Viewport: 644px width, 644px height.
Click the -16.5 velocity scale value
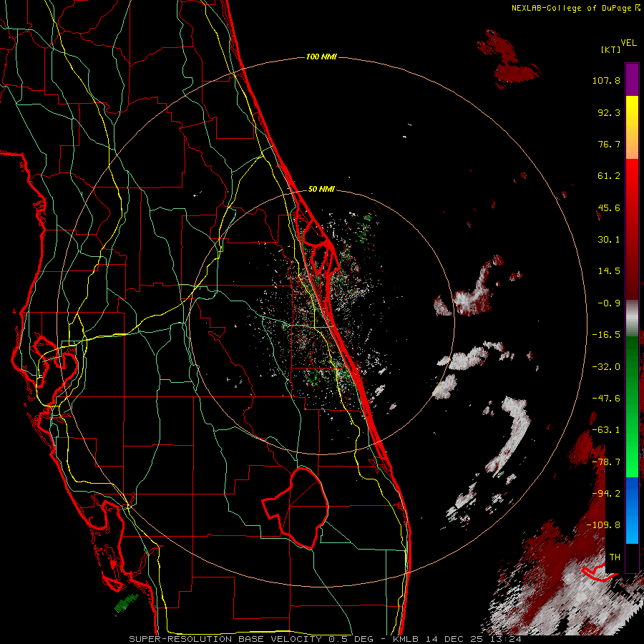[606, 335]
